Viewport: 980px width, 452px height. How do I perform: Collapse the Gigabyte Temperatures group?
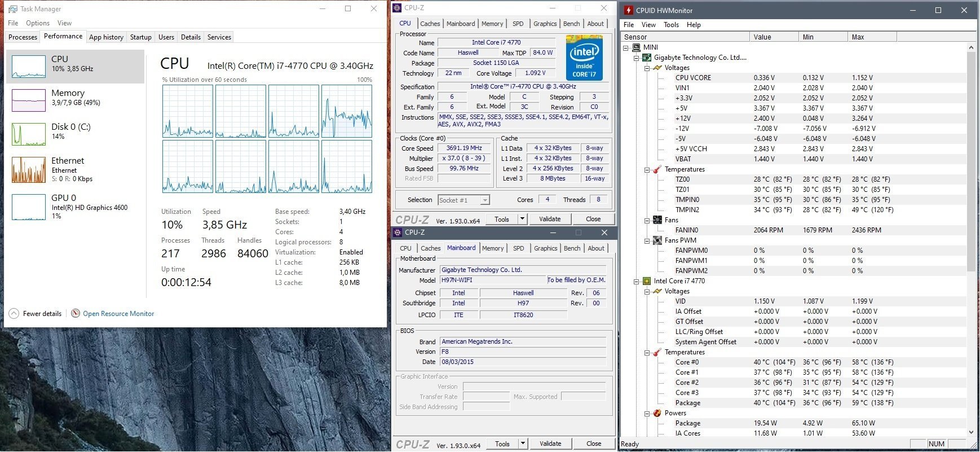point(647,169)
